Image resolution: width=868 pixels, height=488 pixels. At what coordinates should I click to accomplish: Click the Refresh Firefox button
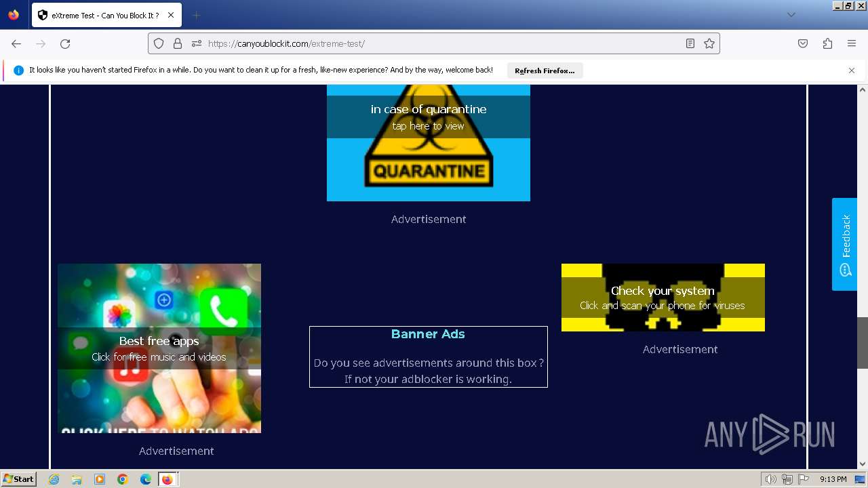(545, 70)
